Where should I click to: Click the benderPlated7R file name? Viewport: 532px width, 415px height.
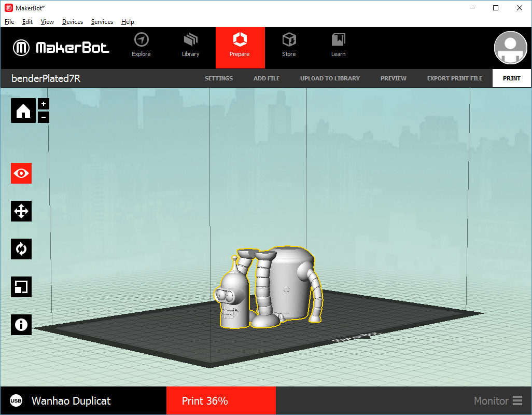point(46,78)
